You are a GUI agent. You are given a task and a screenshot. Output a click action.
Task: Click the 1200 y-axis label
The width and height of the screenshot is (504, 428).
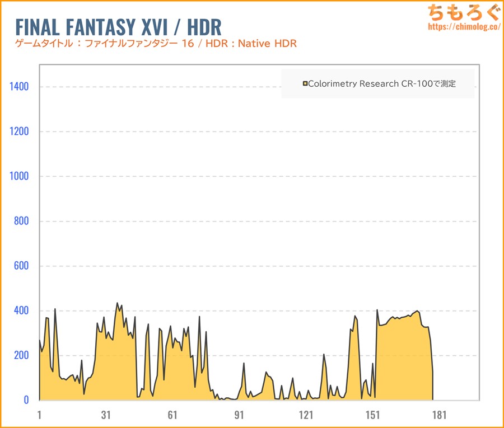click(18, 131)
